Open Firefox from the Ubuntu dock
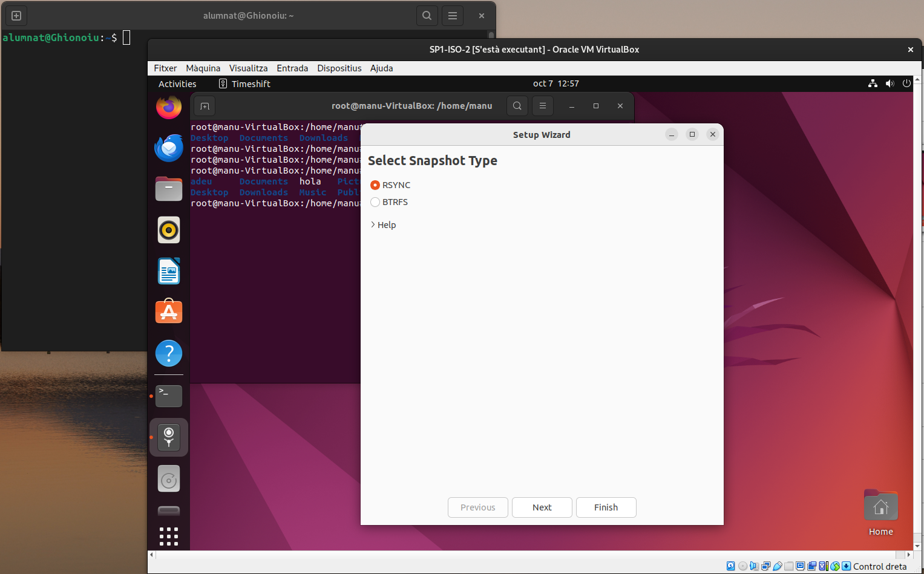The width and height of the screenshot is (924, 574). [169, 108]
